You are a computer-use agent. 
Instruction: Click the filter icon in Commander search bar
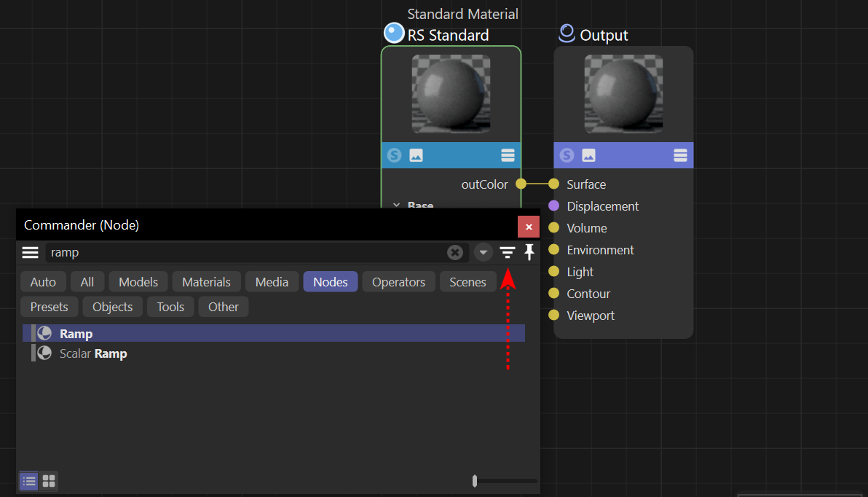click(508, 253)
